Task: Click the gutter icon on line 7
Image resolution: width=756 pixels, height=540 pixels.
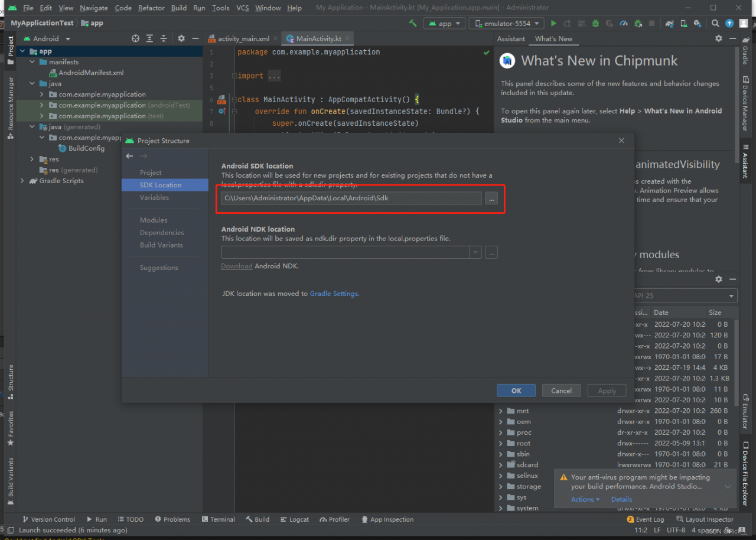Action: [222, 111]
